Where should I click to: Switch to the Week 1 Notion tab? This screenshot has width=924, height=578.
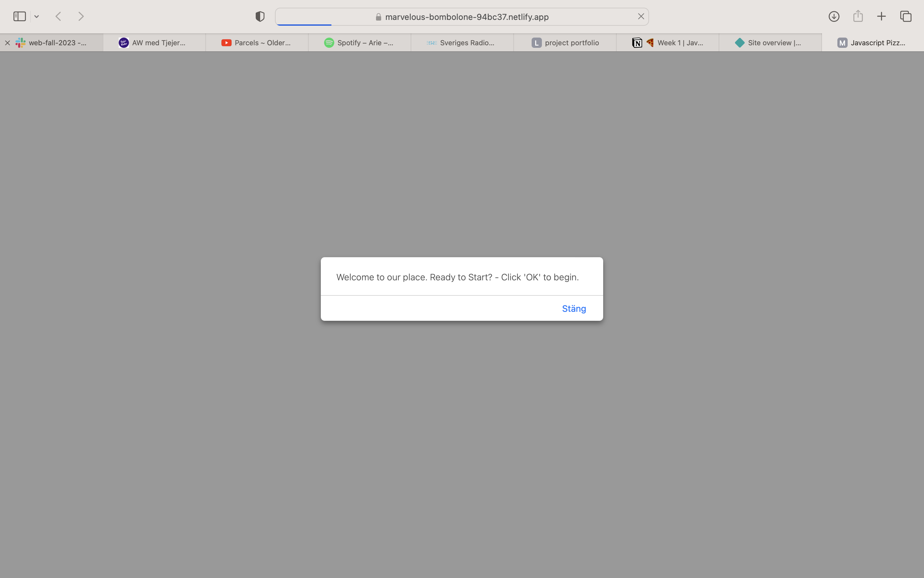pos(668,43)
